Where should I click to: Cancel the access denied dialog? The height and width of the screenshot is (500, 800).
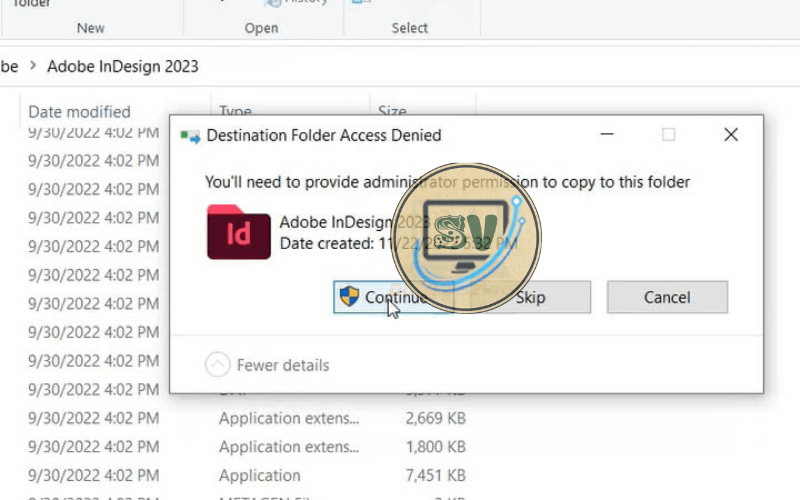(667, 297)
